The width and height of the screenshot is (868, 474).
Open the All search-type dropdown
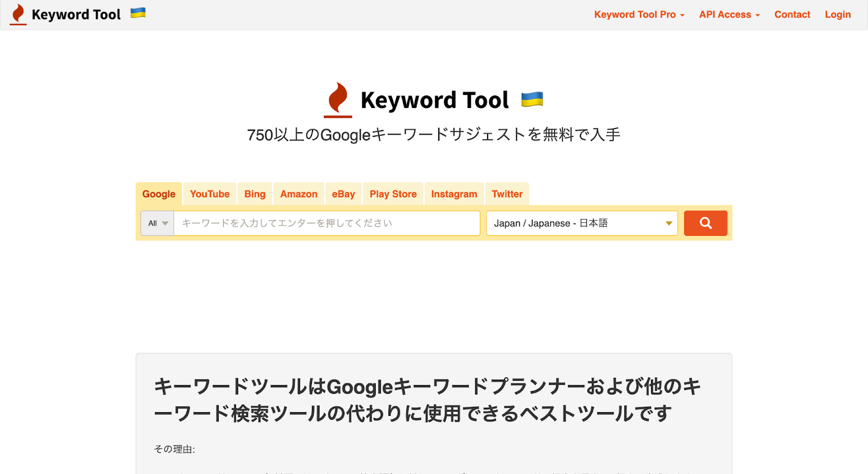[157, 223]
